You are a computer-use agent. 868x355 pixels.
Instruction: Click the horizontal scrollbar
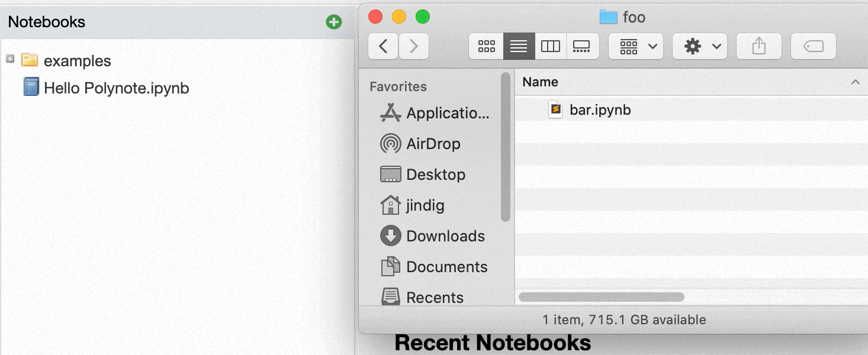click(600, 296)
